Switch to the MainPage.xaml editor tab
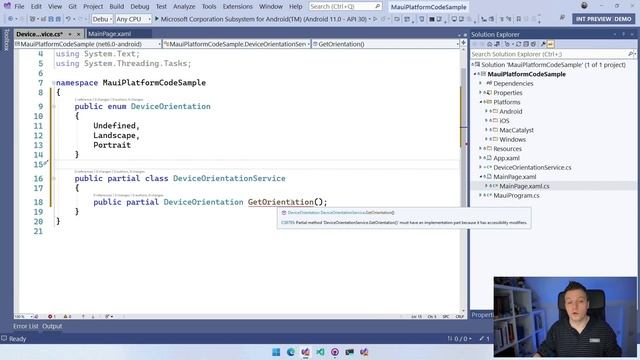The image size is (640, 360). pyautogui.click(x=109, y=34)
